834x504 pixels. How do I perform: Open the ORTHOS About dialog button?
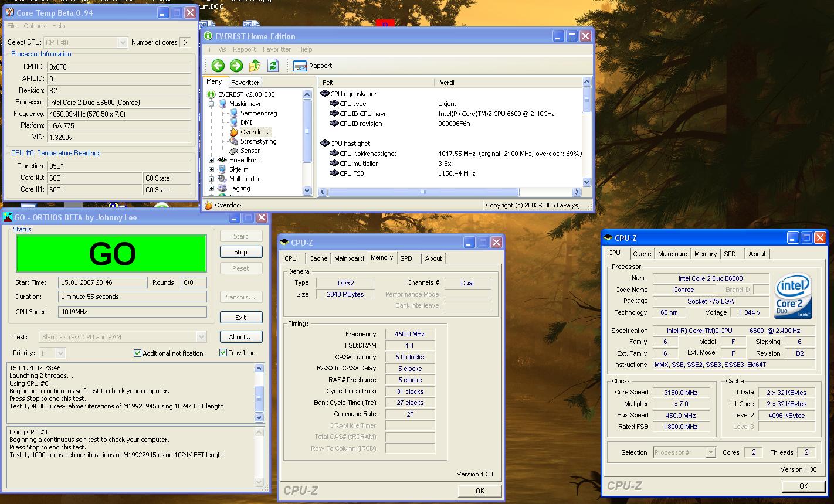tap(241, 337)
